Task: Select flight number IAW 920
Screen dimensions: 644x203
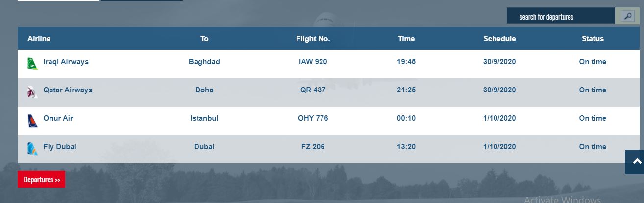Action: 313,62
